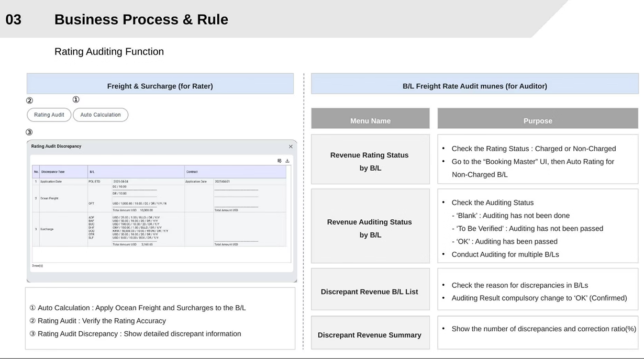Click the B/L Freight Rate Audit header
This screenshot has width=644, height=359.
[x=474, y=86]
